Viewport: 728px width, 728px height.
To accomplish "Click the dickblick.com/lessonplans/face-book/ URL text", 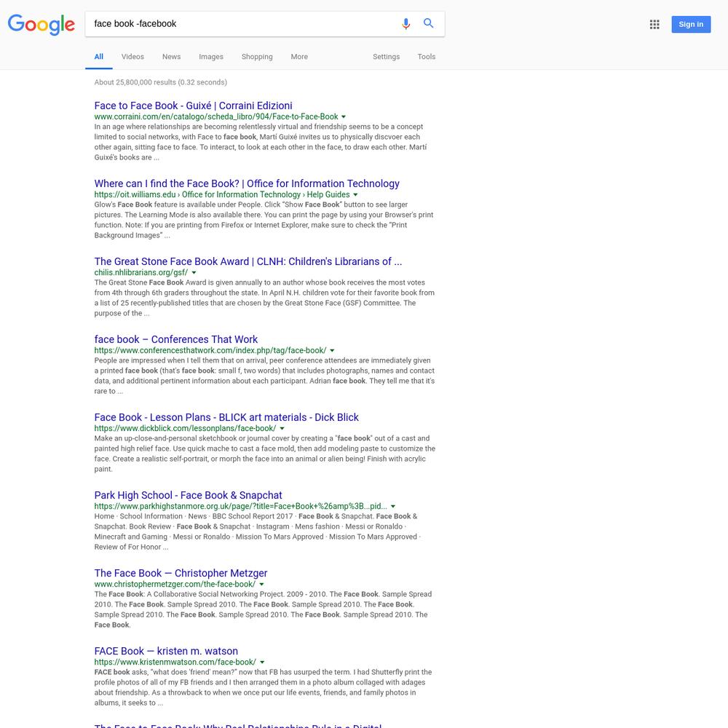I will coord(185,429).
